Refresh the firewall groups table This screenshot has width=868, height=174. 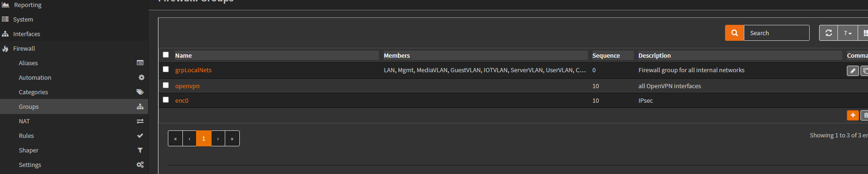pyautogui.click(x=829, y=33)
